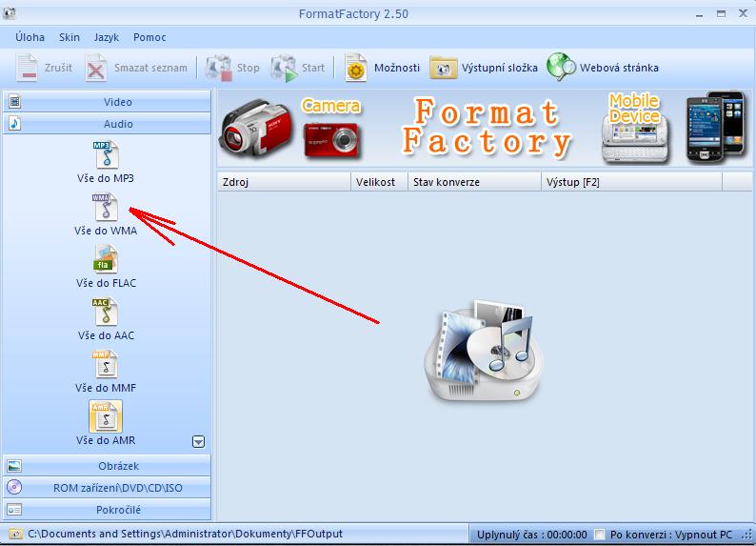Click the red compact camera icon
The width and height of the screenshot is (756, 546).
[x=331, y=140]
